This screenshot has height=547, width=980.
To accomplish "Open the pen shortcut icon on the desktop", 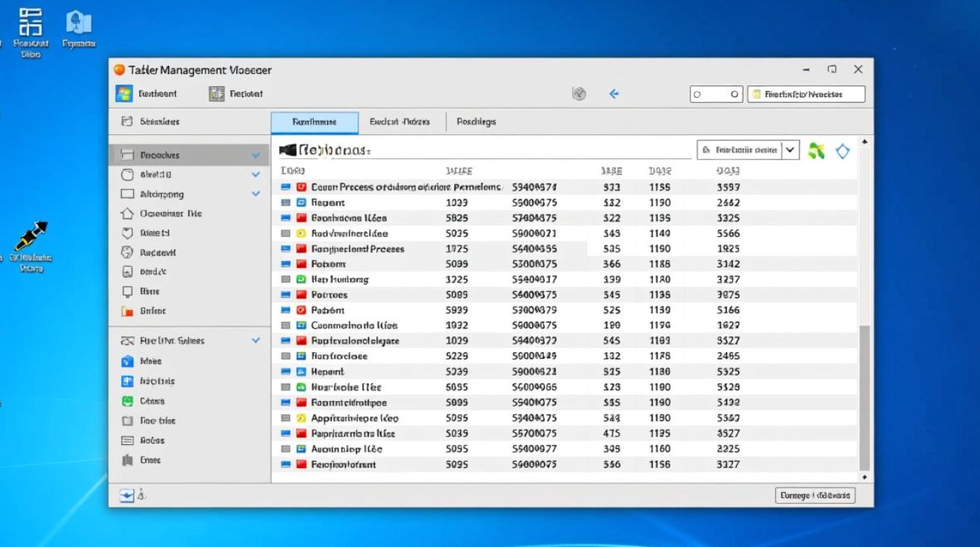I will click(31, 237).
